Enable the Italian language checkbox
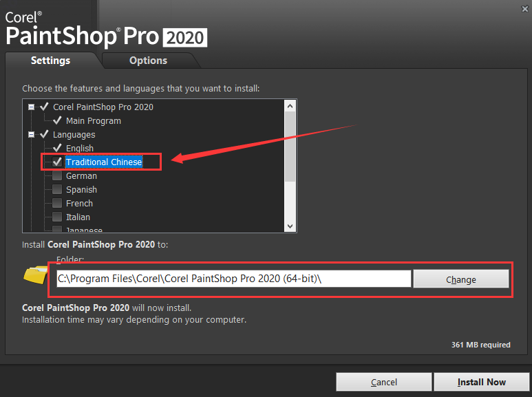Image resolution: width=532 pixels, height=397 pixels. coord(57,217)
